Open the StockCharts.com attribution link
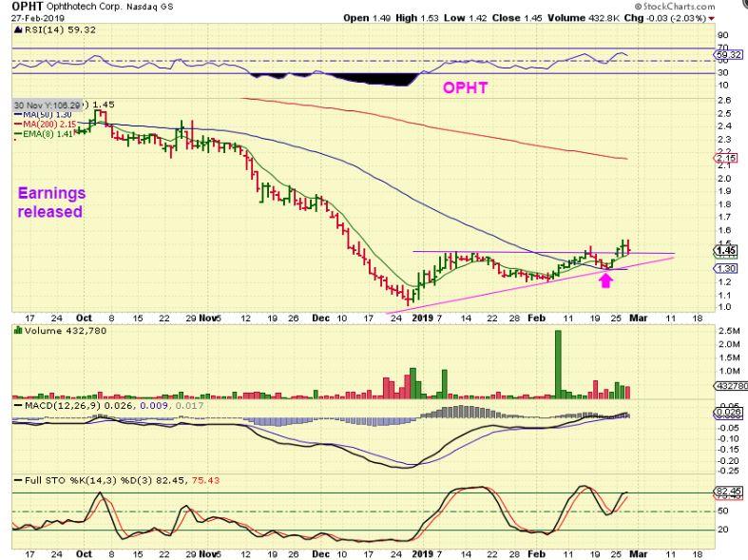 [675, 7]
